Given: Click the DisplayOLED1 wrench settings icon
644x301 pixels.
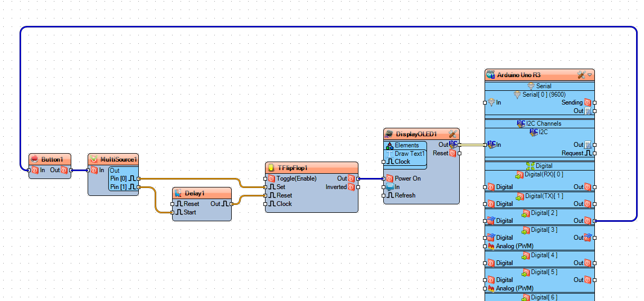Looking at the screenshot, I should (453, 134).
